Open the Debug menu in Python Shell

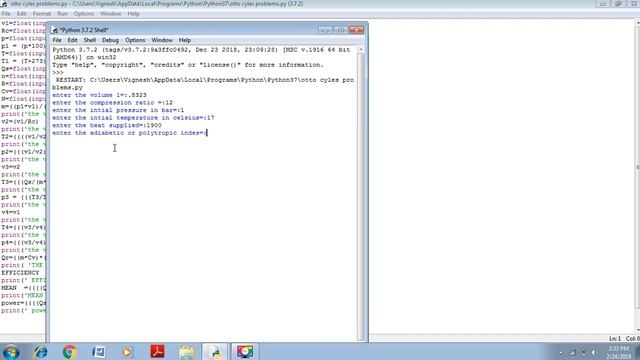coord(110,40)
